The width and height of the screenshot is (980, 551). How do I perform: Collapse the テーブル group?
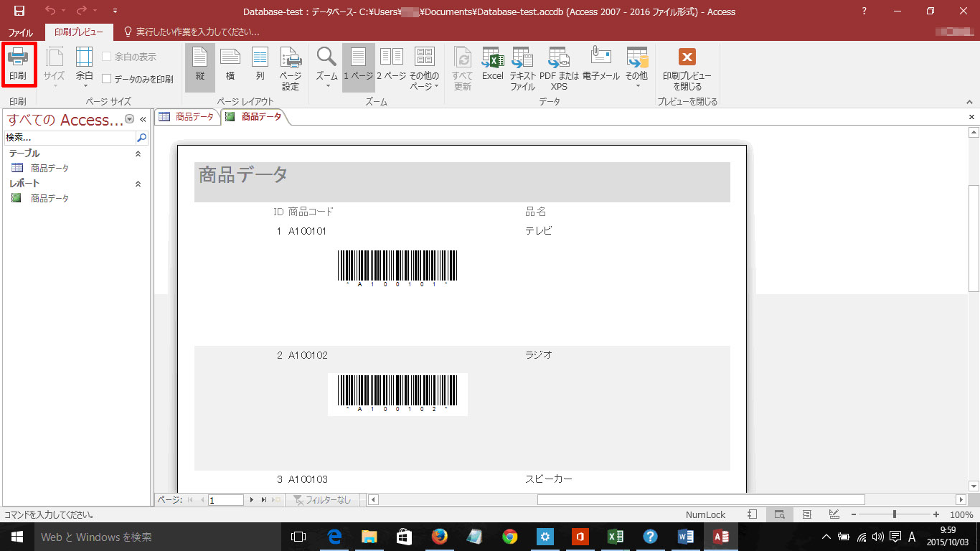(138, 154)
